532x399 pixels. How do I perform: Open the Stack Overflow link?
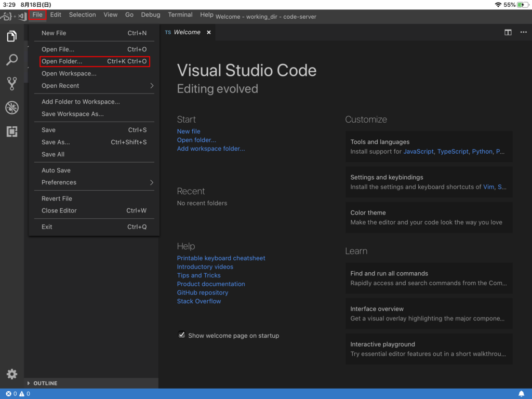point(199,301)
